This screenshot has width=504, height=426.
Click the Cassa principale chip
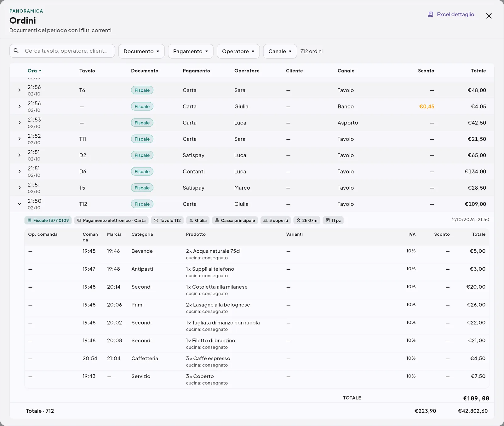click(x=235, y=220)
